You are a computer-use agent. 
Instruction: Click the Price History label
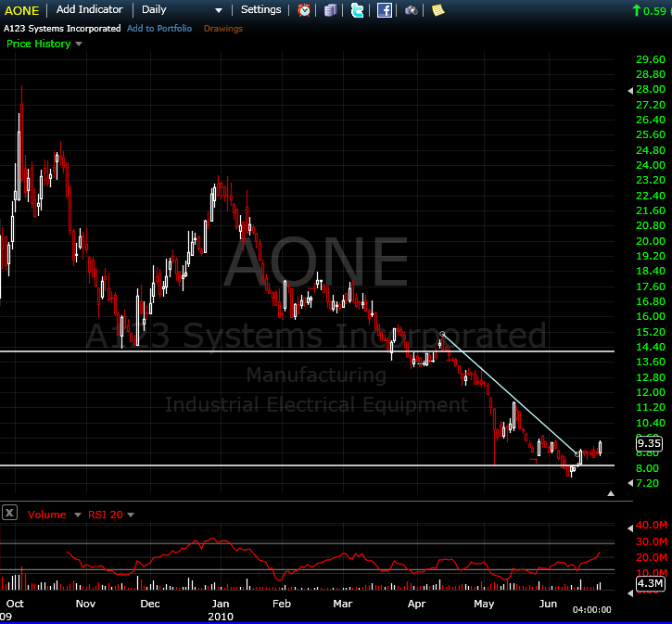click(x=39, y=44)
